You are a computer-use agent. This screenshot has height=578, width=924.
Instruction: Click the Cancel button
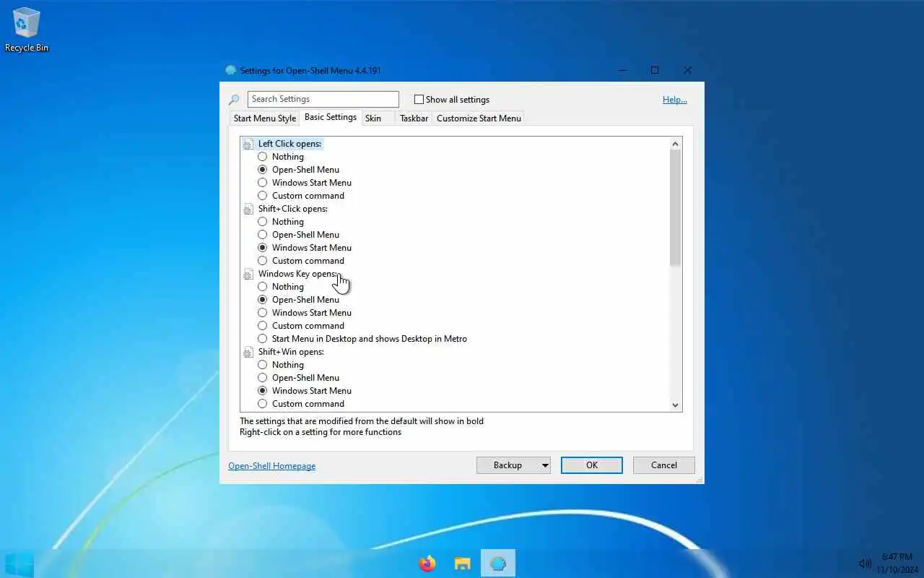tap(664, 465)
